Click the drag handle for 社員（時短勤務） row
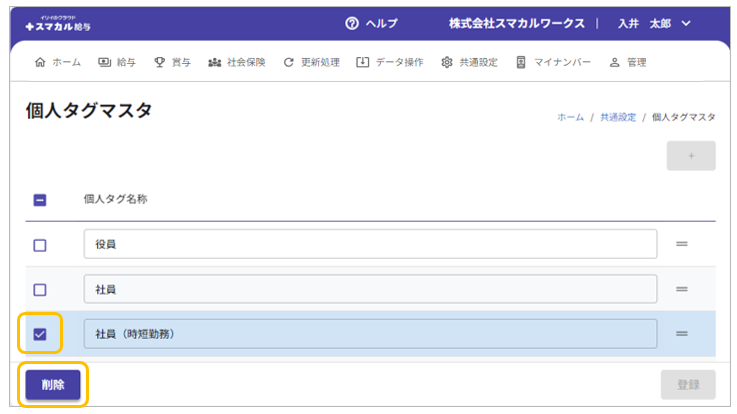 681,334
